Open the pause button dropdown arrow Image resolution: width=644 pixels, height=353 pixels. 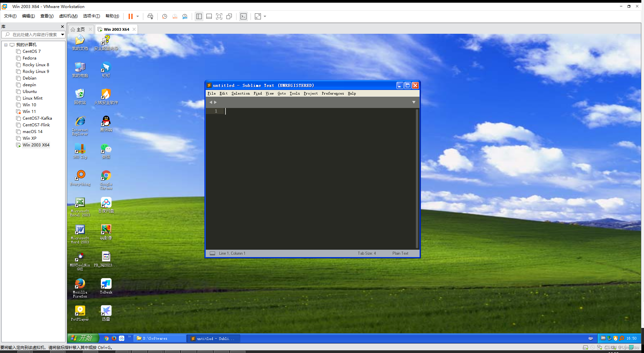click(x=138, y=16)
